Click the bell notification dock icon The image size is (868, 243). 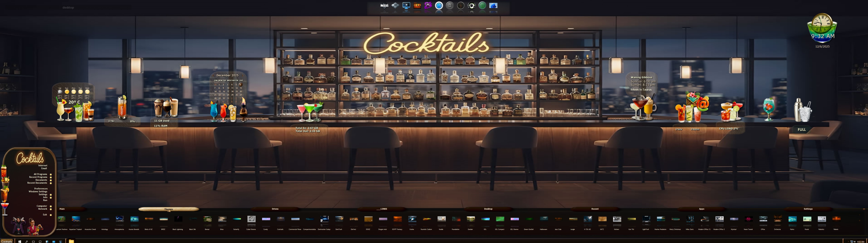[x=449, y=6]
